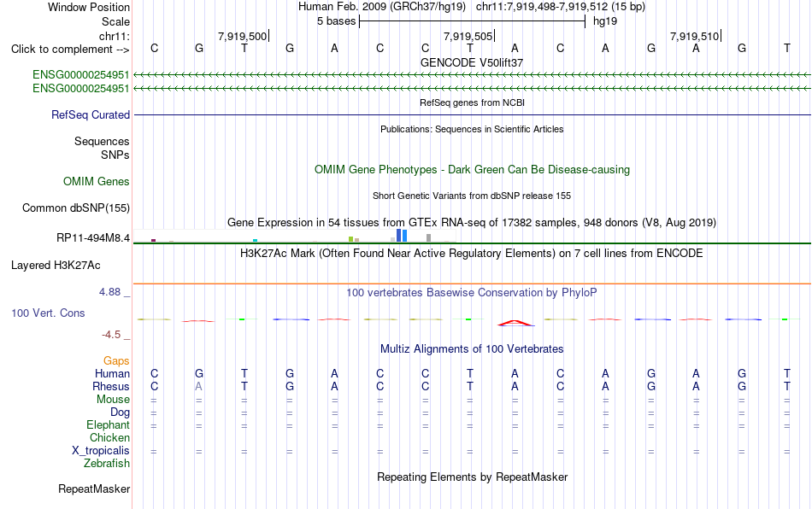This screenshot has width=812, height=509.
Task: Click the tall blue bars in the GTEx chart
Action: 402,236
